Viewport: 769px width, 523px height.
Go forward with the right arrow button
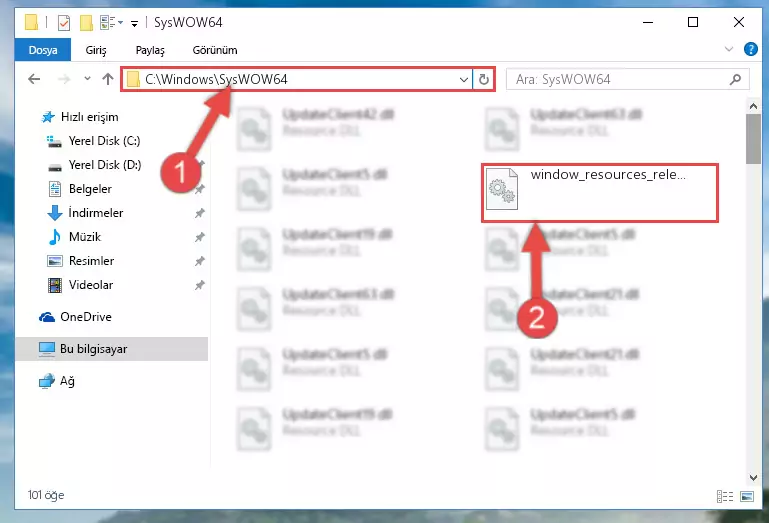tap(64, 79)
